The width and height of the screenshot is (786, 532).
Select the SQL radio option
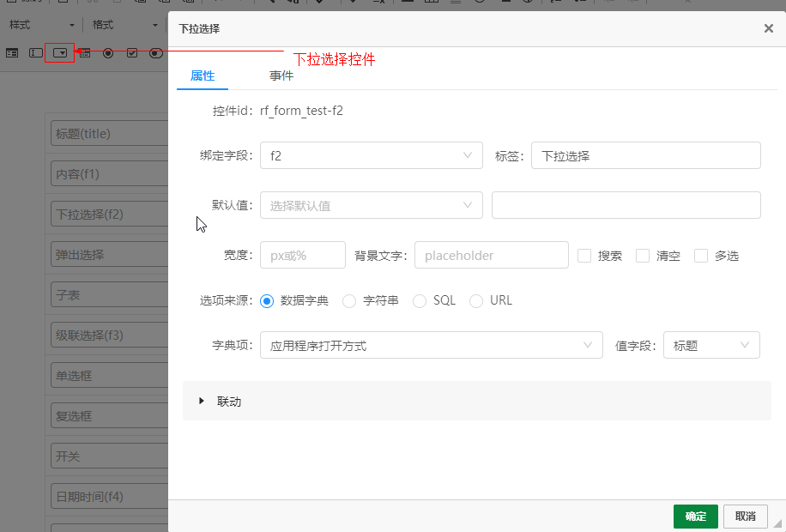pyautogui.click(x=420, y=301)
